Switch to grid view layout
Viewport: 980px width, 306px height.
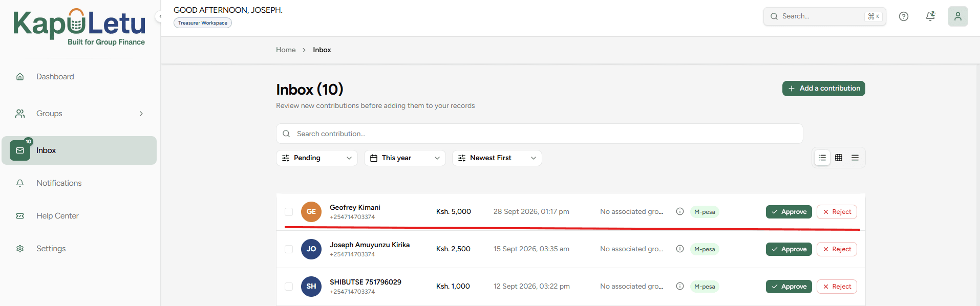pyautogui.click(x=839, y=158)
